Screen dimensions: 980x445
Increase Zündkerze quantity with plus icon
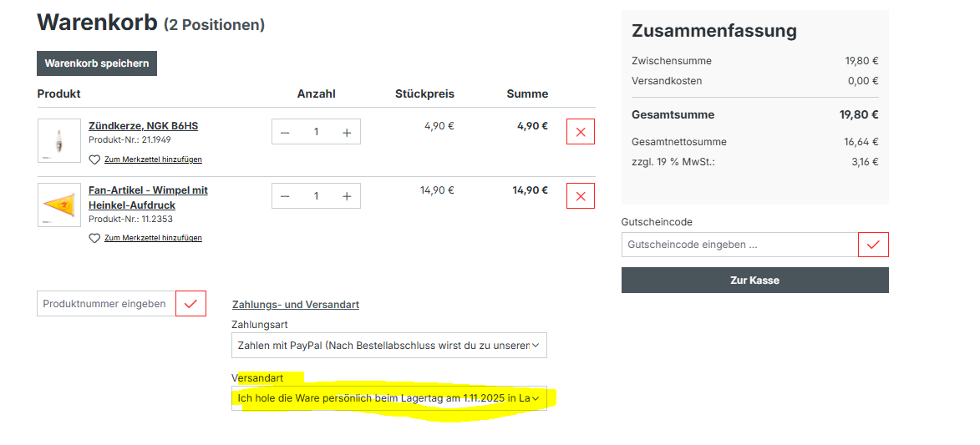click(x=347, y=132)
